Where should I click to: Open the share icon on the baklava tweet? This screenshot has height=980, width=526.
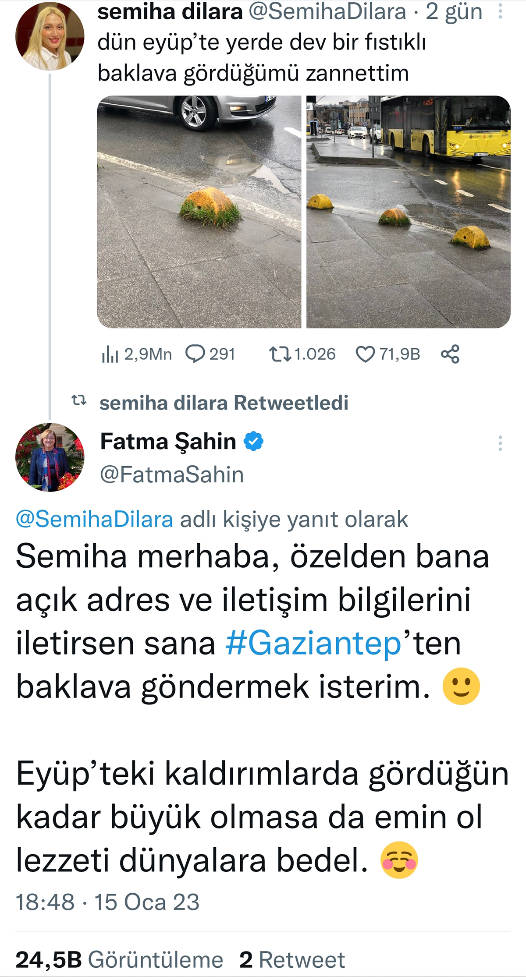(x=450, y=354)
